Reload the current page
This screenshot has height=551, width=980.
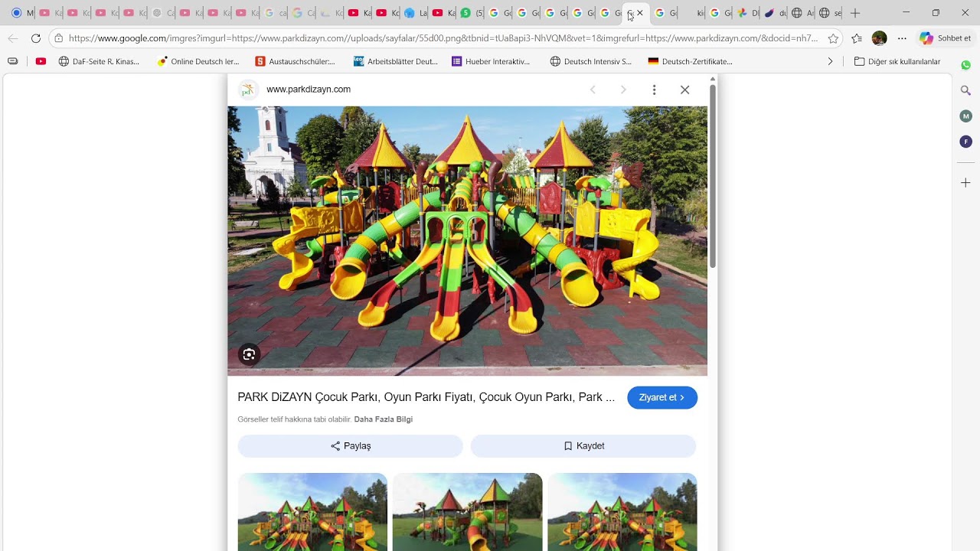coord(36,38)
